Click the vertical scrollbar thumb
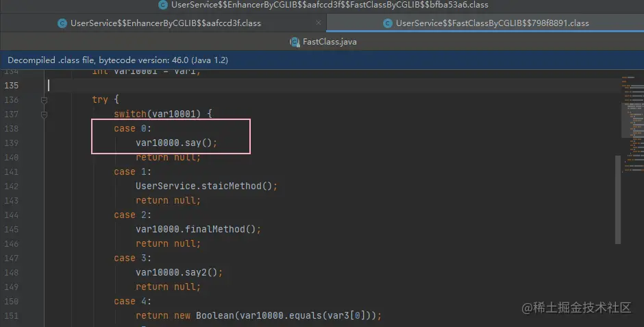Viewport: 644px width, 327px height. (618, 199)
